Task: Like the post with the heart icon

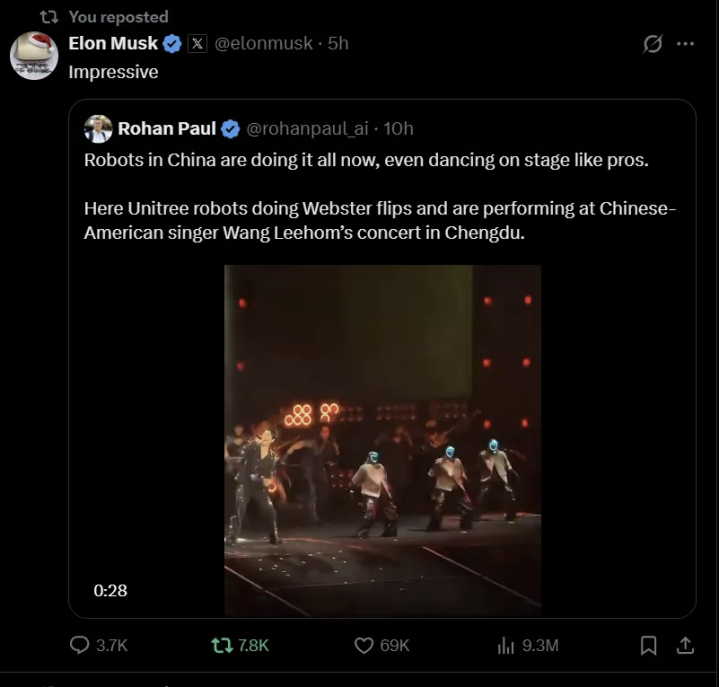Action: 365,645
